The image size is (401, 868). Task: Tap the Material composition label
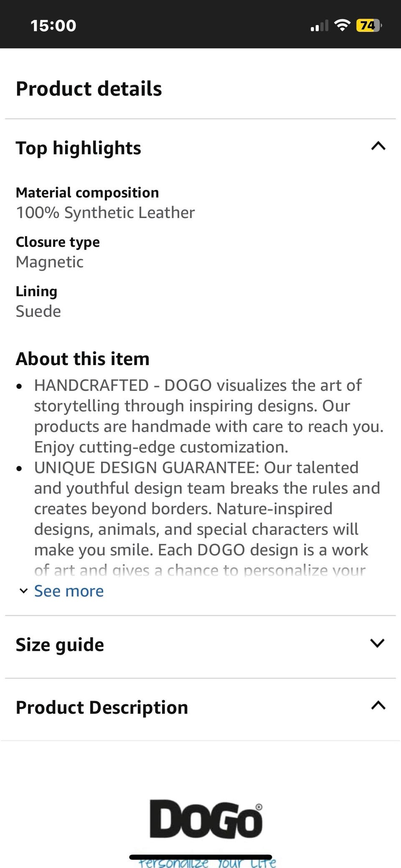click(87, 193)
